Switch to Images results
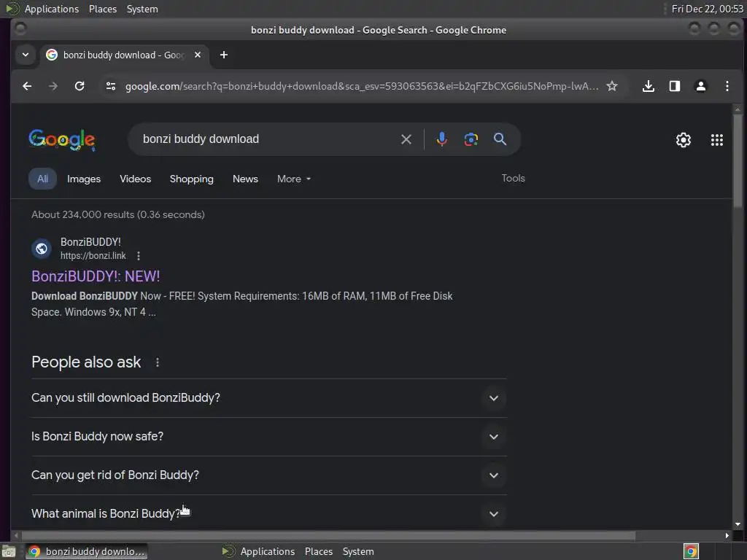747x560 pixels. pos(84,179)
